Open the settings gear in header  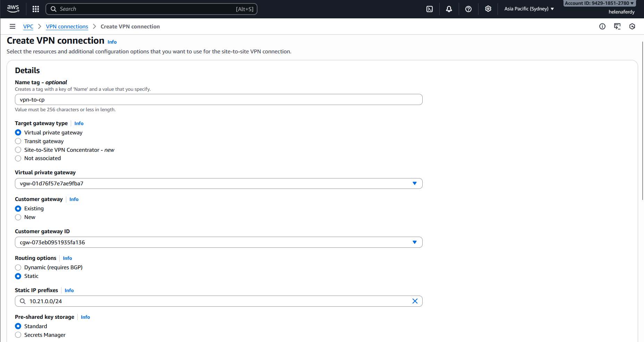(488, 9)
